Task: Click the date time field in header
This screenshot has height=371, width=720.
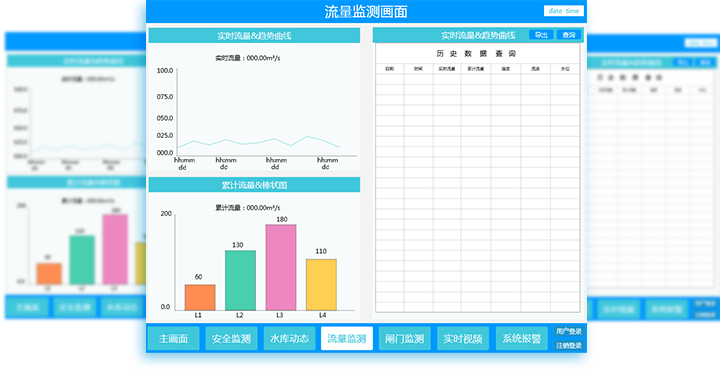Action: 564,11
